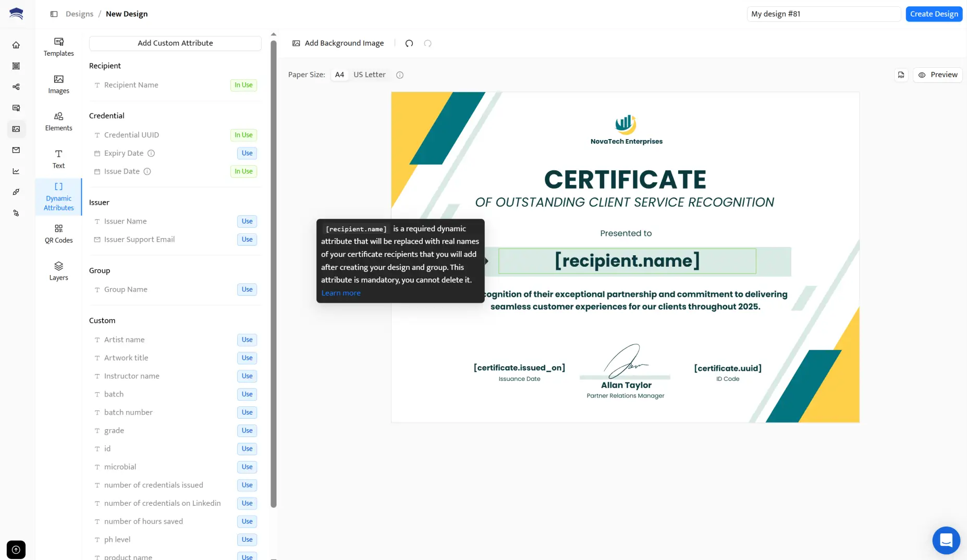The width and height of the screenshot is (967, 560).
Task: Click Add Background Image
Action: (x=338, y=43)
